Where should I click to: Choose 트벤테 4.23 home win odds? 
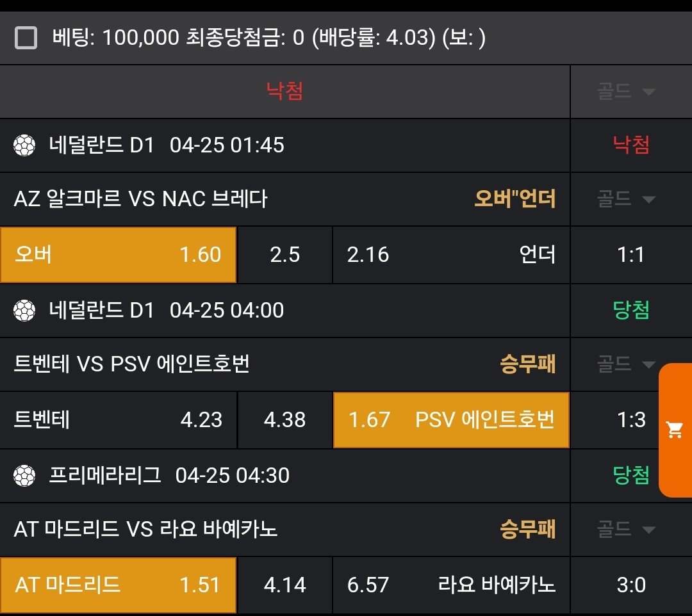[x=118, y=420]
